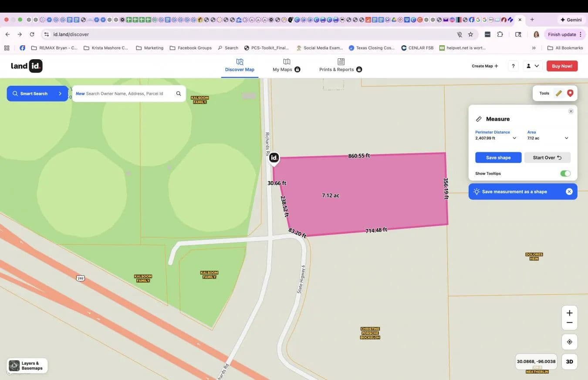The height and width of the screenshot is (380, 588).
Task: Open Layers & Basemaps panel
Action: [27, 366]
